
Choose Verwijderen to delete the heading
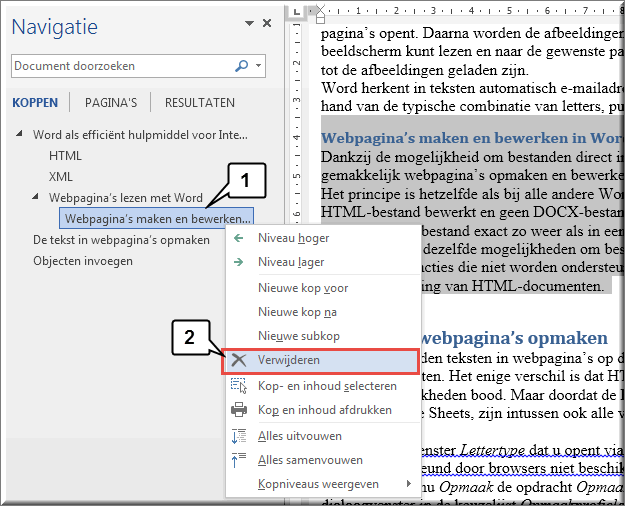(321, 360)
